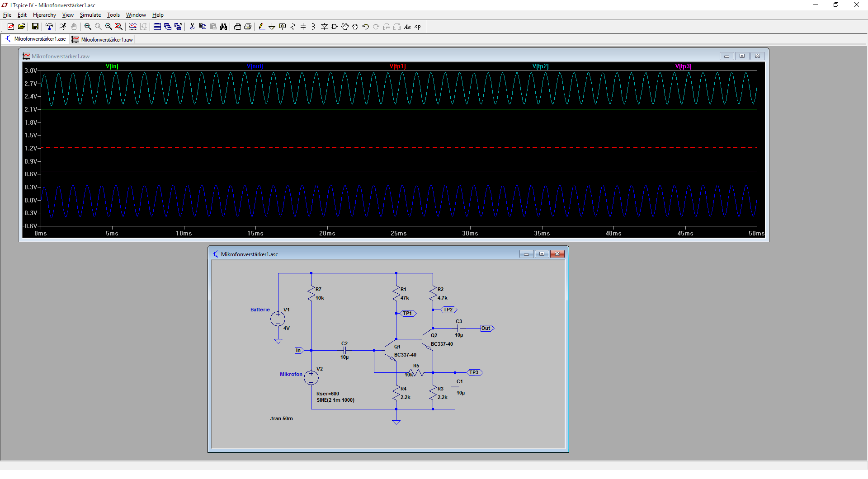Screen dimensions: 868x479
Task: Select the Cut scissors tool
Action: coord(192,27)
